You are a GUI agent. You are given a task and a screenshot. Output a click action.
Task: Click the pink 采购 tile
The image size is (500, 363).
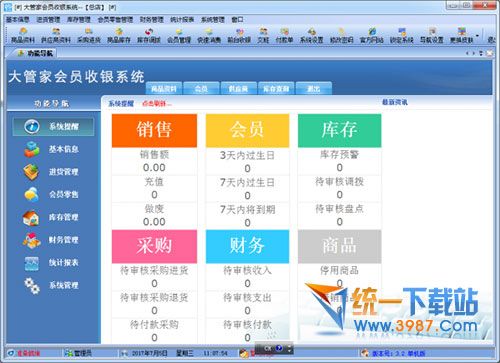(154, 246)
